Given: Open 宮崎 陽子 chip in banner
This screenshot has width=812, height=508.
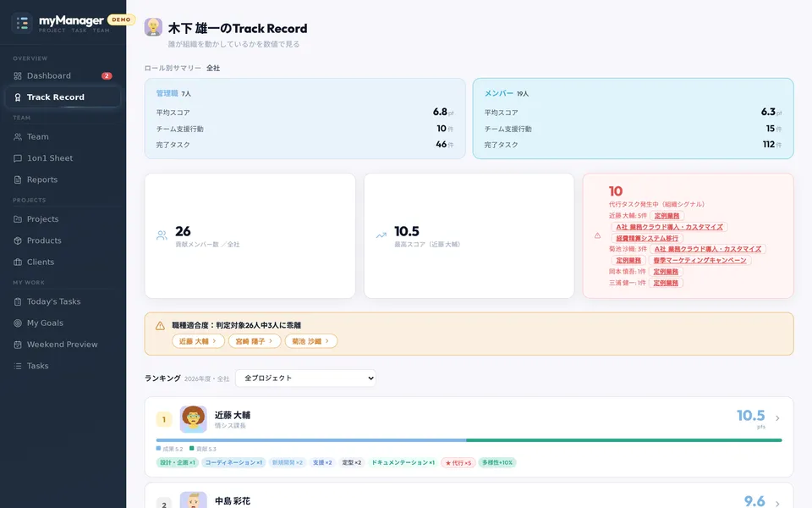Looking at the screenshot, I should pos(255,341).
